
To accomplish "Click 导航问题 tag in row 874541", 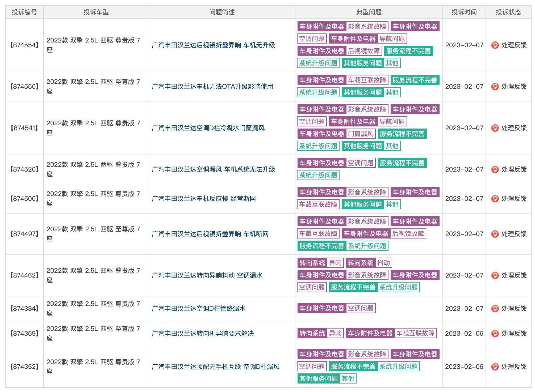I will pyautogui.click(x=392, y=122).
